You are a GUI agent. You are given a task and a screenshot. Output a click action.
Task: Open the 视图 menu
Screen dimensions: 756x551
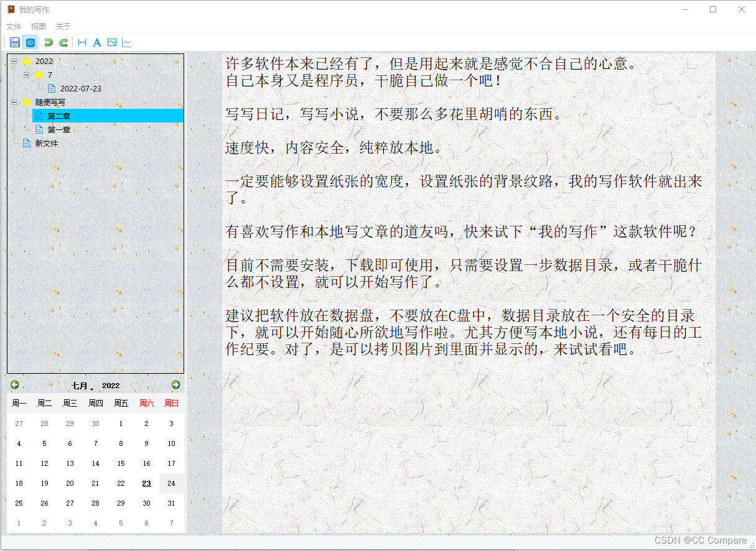click(x=39, y=26)
